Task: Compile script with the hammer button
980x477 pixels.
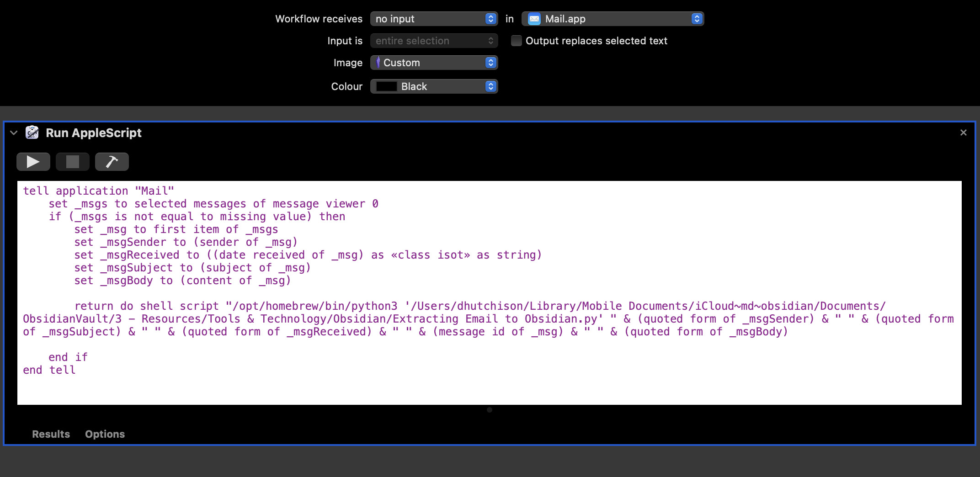Action: click(112, 162)
